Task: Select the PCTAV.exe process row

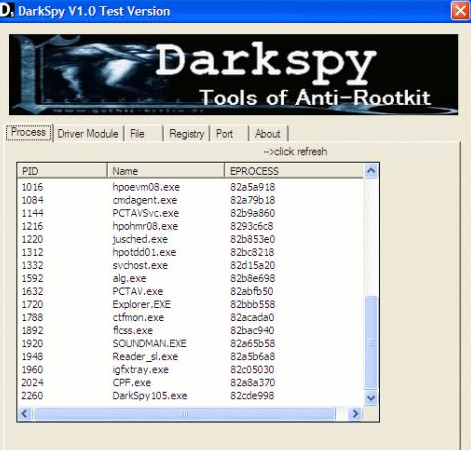Action: 190,291
